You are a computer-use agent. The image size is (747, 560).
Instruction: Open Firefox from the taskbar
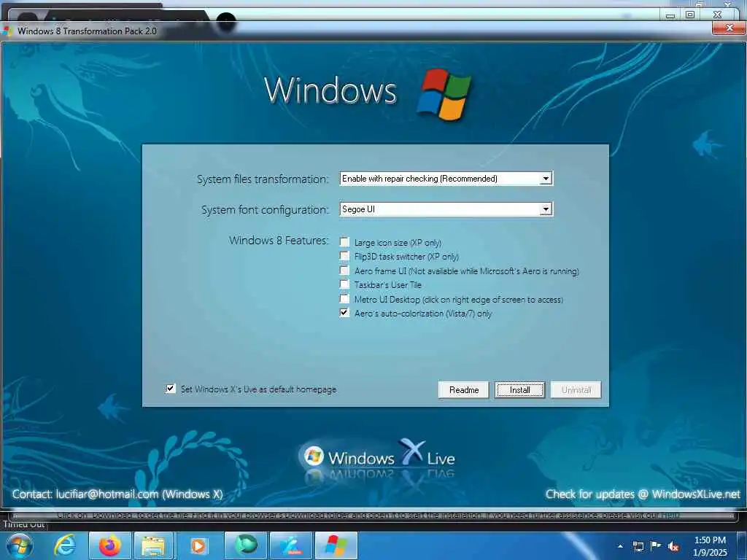(x=109, y=546)
